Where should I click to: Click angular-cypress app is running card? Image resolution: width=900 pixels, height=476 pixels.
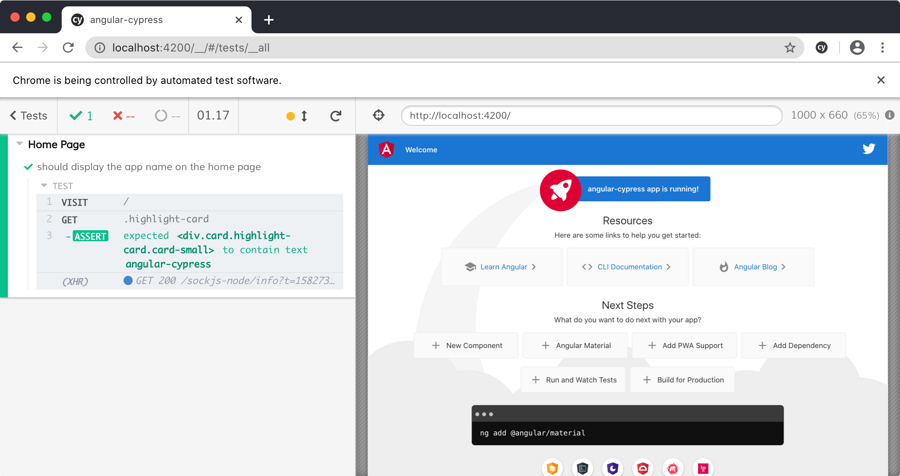coord(643,189)
